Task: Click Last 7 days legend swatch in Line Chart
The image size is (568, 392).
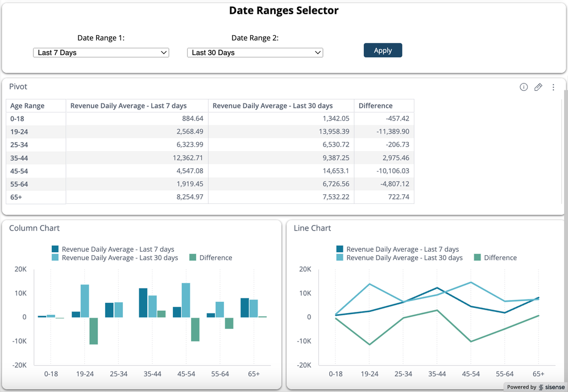Action: (x=339, y=249)
